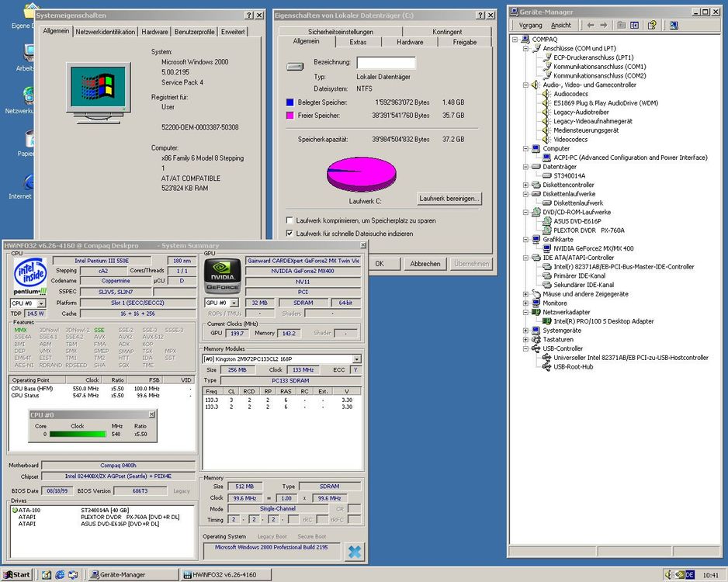Toggle the ECC checkbox in Memory Modules panel
The height and width of the screenshot is (582, 728).
coord(355,369)
